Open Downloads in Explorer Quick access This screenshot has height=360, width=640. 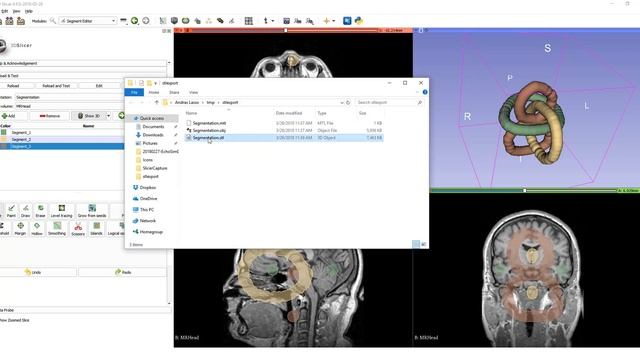click(153, 135)
